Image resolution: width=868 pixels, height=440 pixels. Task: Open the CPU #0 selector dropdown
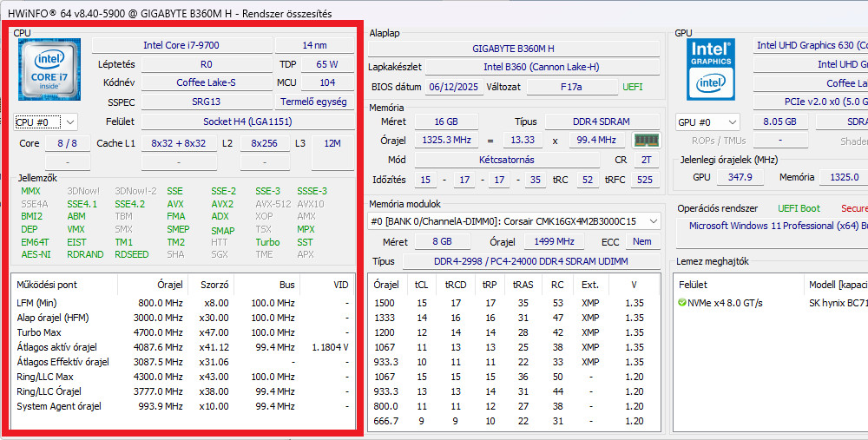pos(46,122)
